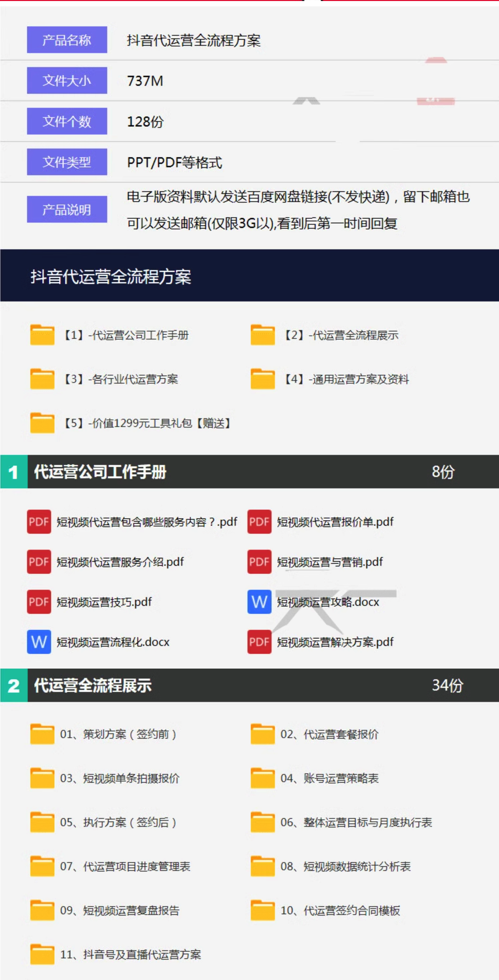
Task: Click the product name value 抖音代运营全流程方案
Action: click(x=194, y=40)
